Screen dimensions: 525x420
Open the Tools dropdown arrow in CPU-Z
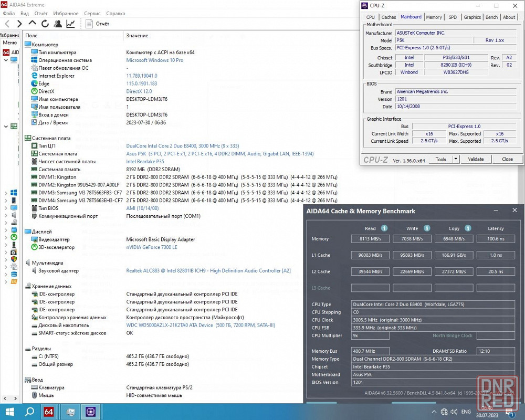pos(456,159)
